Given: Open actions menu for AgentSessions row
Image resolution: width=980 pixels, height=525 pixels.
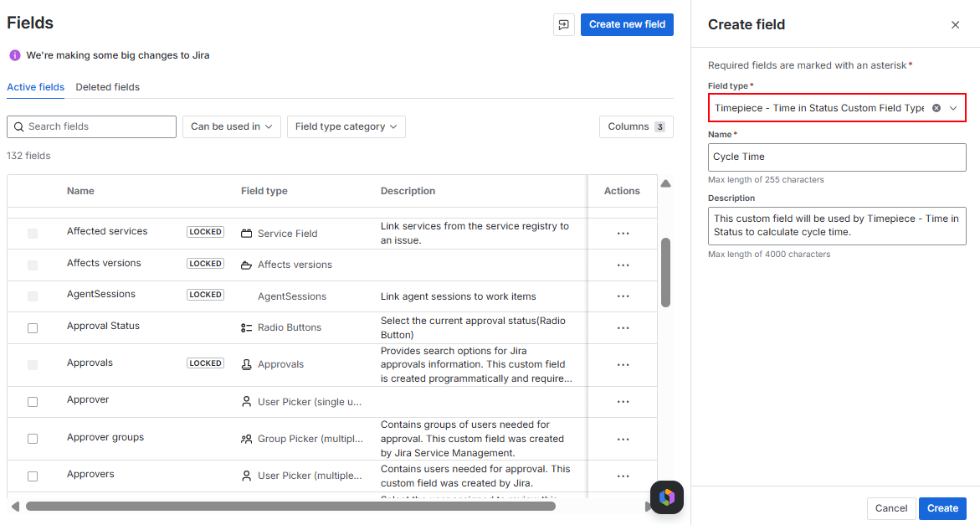Looking at the screenshot, I should [623, 296].
